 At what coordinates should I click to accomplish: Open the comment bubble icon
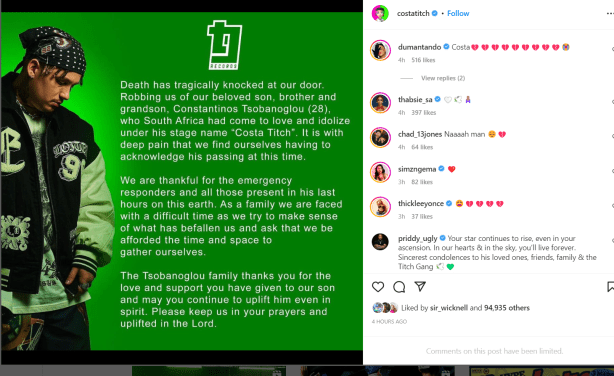399,287
